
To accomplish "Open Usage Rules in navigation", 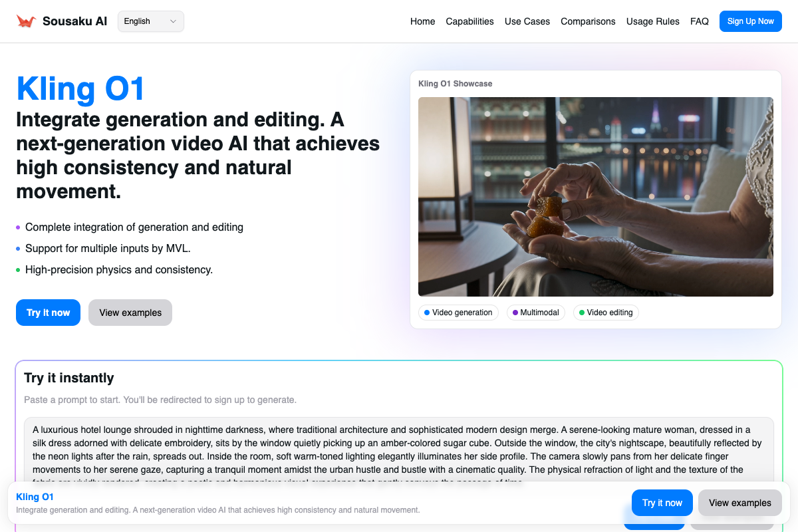I will click(x=652, y=21).
